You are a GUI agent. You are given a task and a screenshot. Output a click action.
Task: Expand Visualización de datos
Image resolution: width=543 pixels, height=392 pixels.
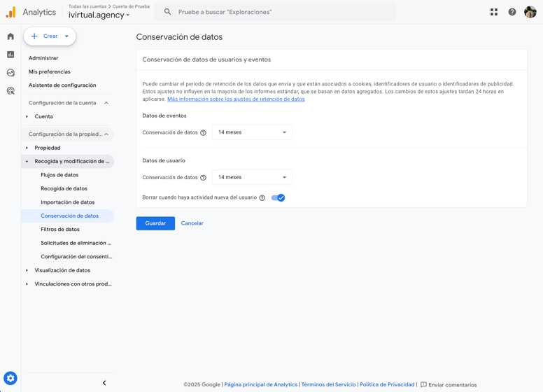27,270
